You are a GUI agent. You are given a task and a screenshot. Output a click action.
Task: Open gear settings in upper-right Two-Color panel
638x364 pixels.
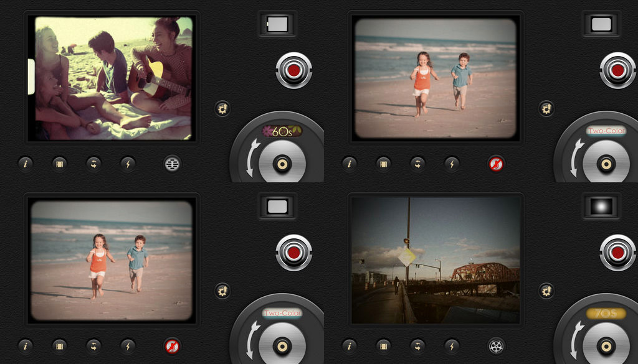546,108
